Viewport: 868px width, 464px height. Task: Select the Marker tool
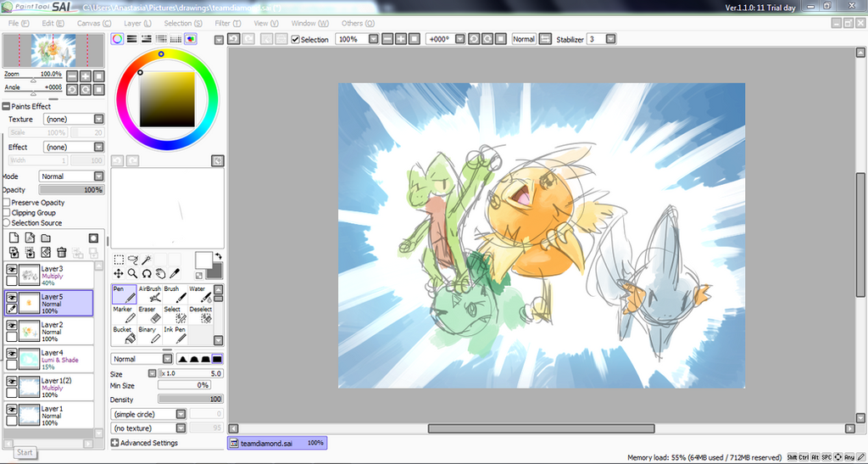[125, 315]
